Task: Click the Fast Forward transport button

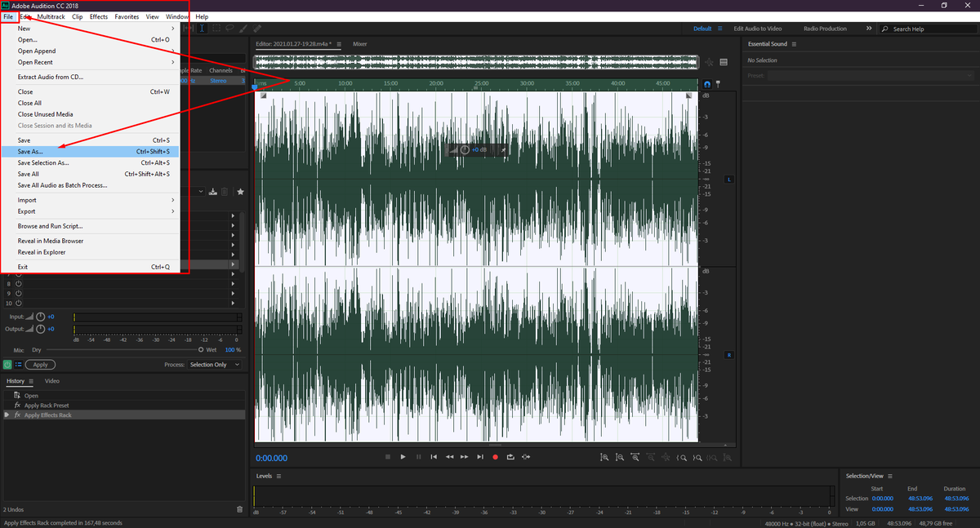Action: click(x=464, y=457)
